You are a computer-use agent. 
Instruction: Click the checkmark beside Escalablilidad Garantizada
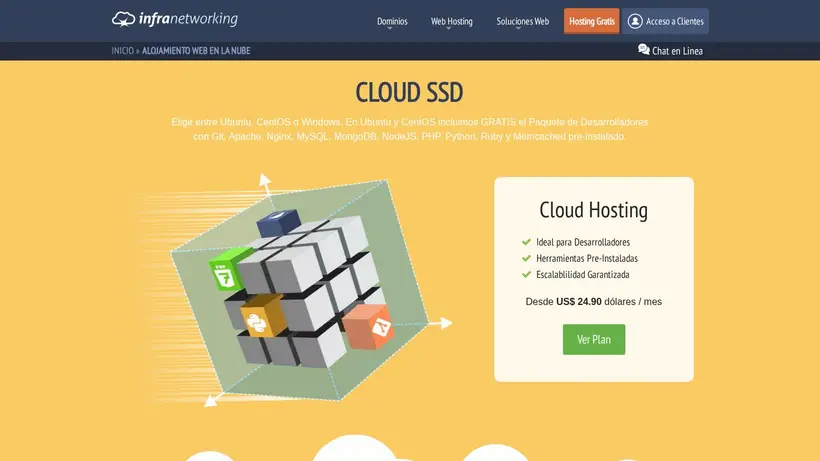(526, 274)
